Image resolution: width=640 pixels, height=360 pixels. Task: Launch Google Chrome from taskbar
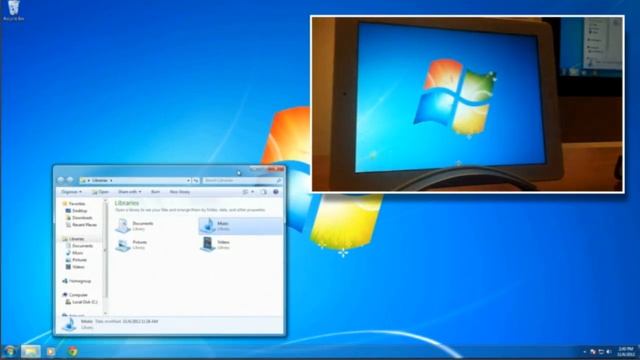[73, 351]
